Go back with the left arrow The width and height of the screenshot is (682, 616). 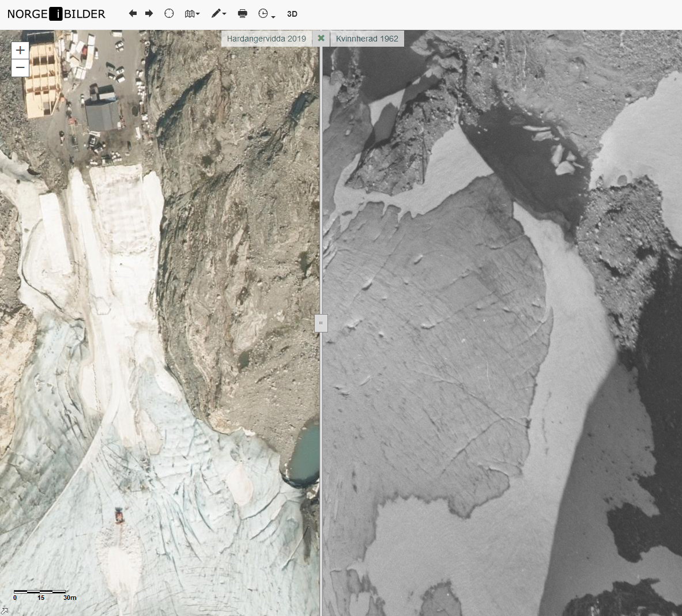133,13
